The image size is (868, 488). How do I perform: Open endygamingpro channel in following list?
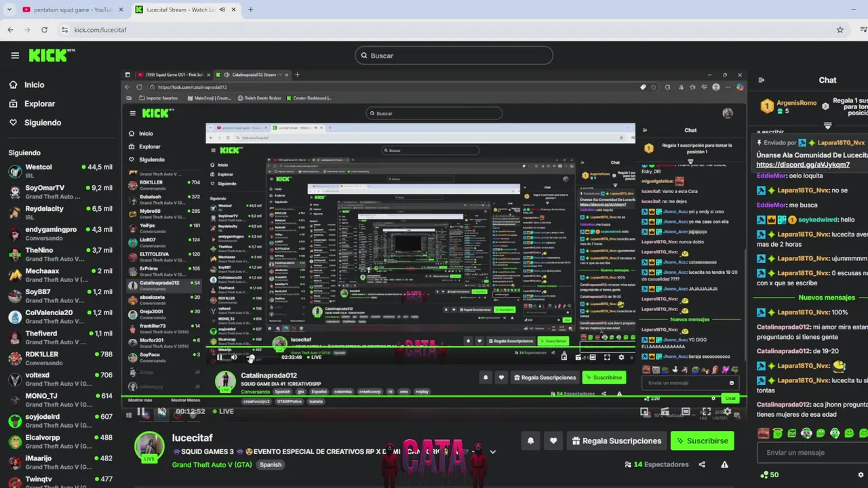(x=60, y=233)
